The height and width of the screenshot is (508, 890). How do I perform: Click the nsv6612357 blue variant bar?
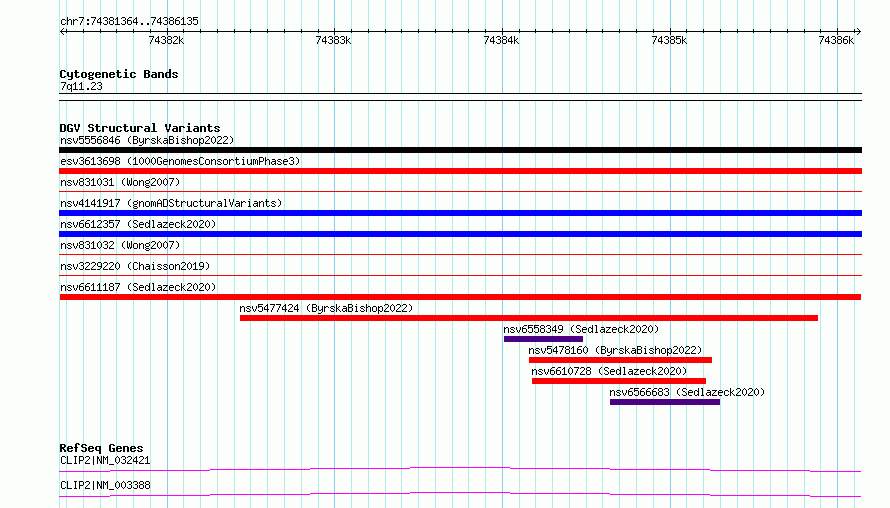point(460,234)
